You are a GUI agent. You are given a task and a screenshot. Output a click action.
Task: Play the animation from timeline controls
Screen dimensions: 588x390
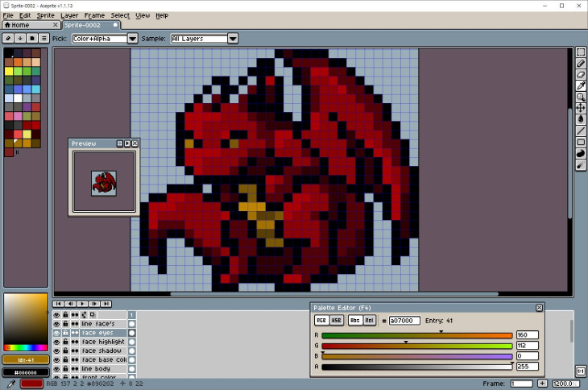tap(82, 304)
